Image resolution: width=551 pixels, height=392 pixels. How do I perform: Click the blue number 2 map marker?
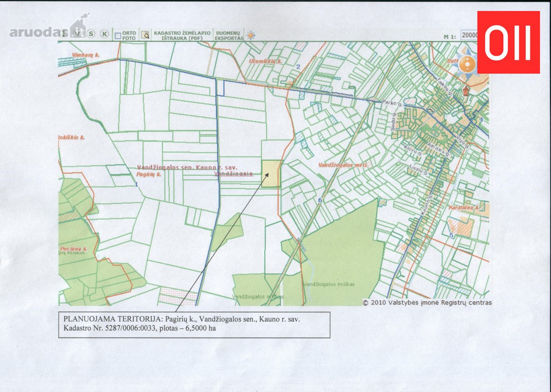point(298,67)
